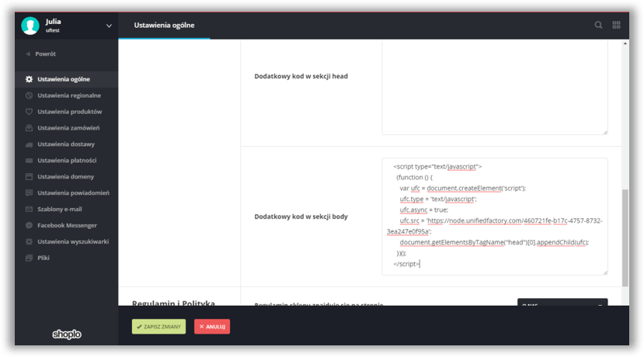Grab body textarea resize handle
Screen dimensions: 644x357
tap(605, 272)
